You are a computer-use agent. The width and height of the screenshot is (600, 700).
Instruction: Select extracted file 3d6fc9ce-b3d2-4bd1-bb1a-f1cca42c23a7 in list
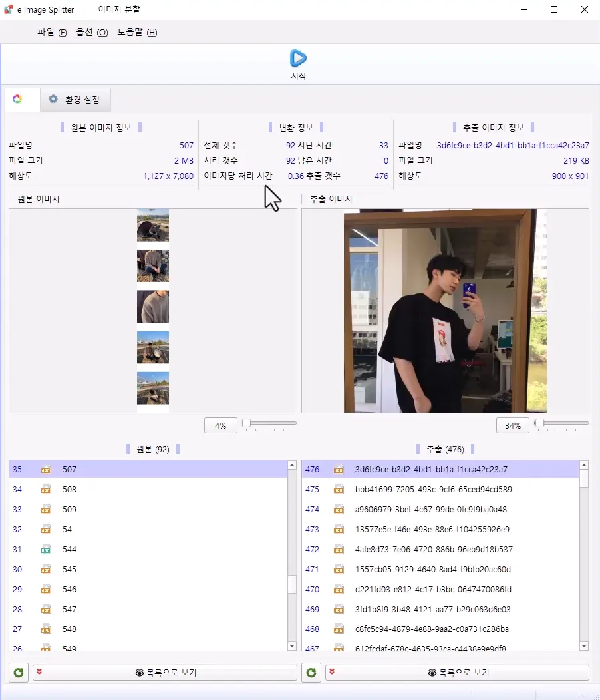pyautogui.click(x=440, y=469)
